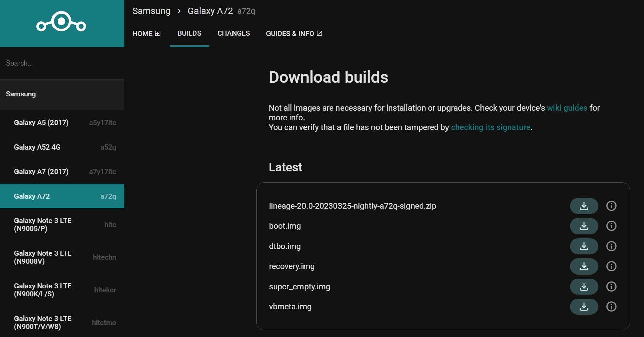The image size is (644, 337).
Task: Select Galaxy Note 3 LTE hltekor device
Action: click(43, 290)
